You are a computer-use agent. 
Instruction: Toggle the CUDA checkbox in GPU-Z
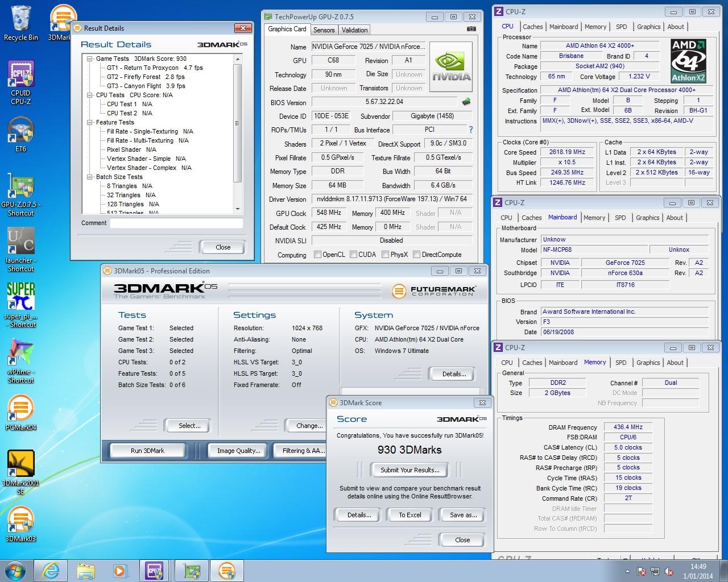click(353, 255)
